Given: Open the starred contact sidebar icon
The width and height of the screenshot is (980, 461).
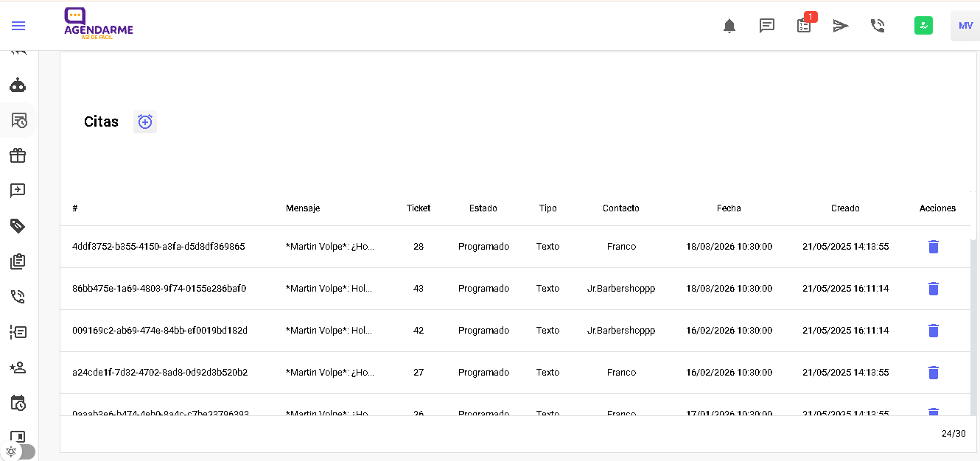Looking at the screenshot, I should [18, 367].
